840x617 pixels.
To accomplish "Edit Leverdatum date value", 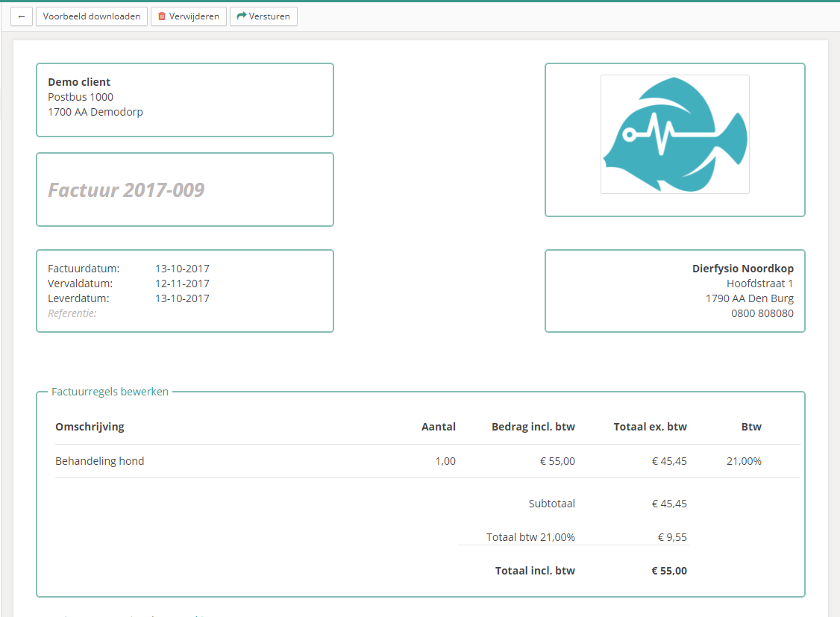I will coord(182,298).
